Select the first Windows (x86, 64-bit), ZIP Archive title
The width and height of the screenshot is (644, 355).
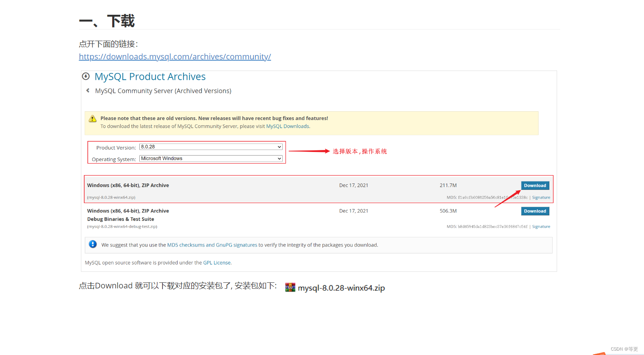[x=128, y=185]
